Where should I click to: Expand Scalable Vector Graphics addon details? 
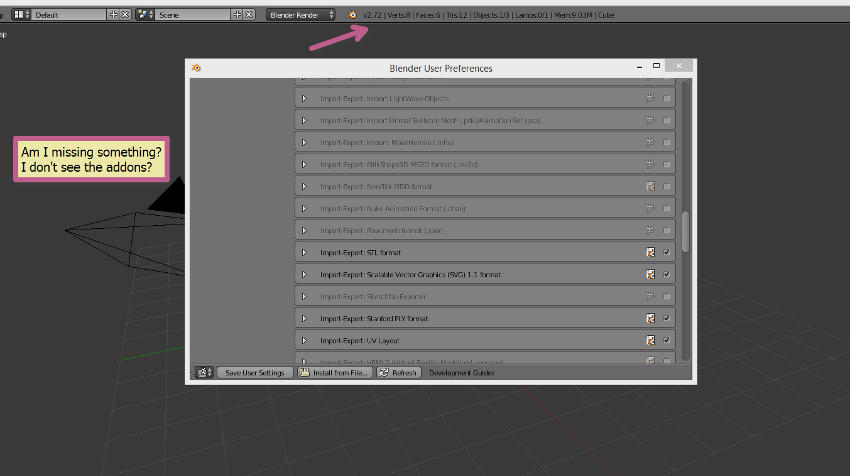pos(304,274)
